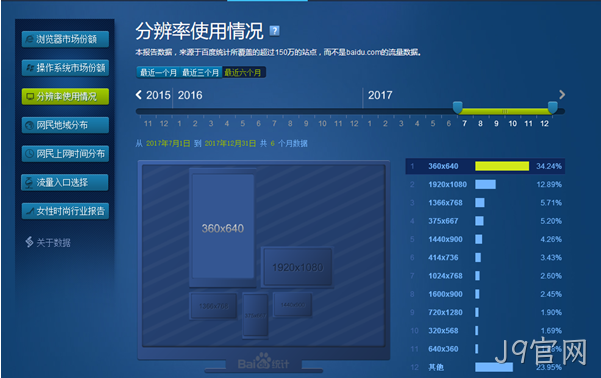The width and height of the screenshot is (601, 378).
Task: Select the 最近六个月 time range
Action: click(x=243, y=72)
